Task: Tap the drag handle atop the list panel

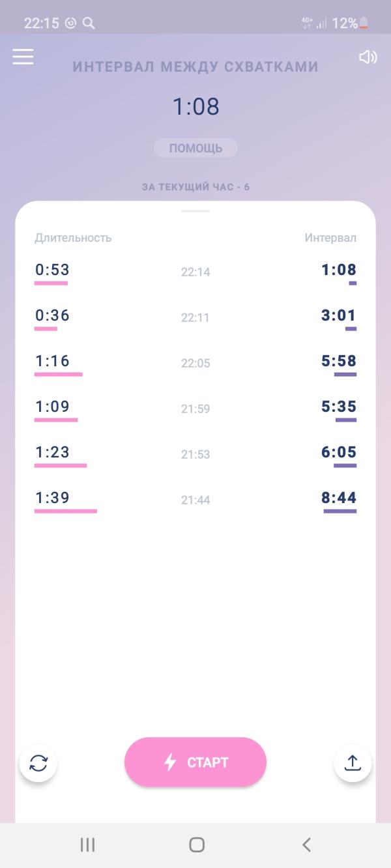Action: 195,211
